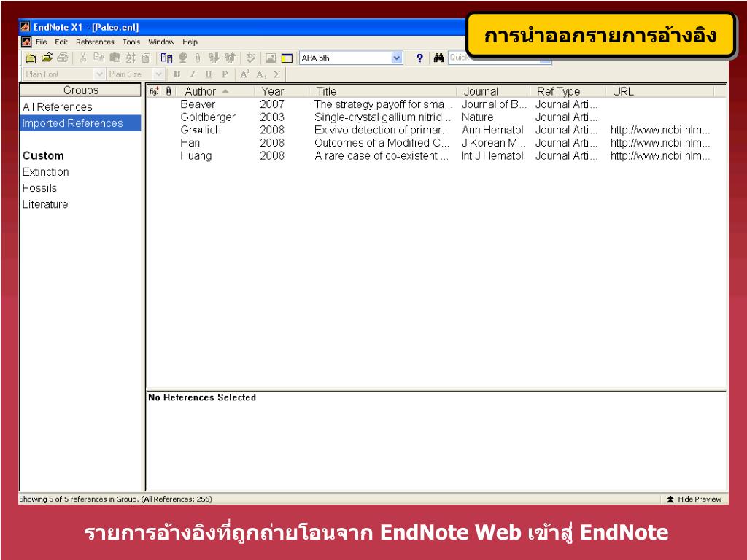Select the Fossils custom group
The image size is (747, 560).
pos(39,188)
